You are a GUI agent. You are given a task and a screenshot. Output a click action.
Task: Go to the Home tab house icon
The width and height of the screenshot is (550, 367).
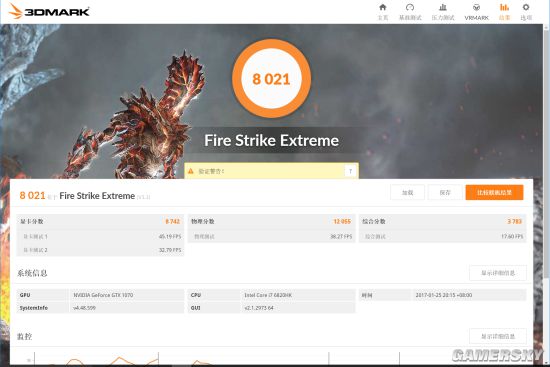383,7
